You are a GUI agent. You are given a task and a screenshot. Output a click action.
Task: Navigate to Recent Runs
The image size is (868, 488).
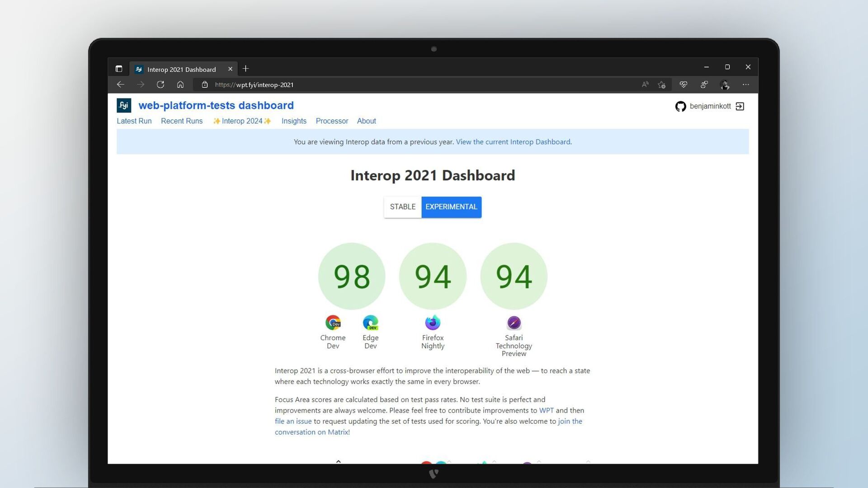(182, 121)
